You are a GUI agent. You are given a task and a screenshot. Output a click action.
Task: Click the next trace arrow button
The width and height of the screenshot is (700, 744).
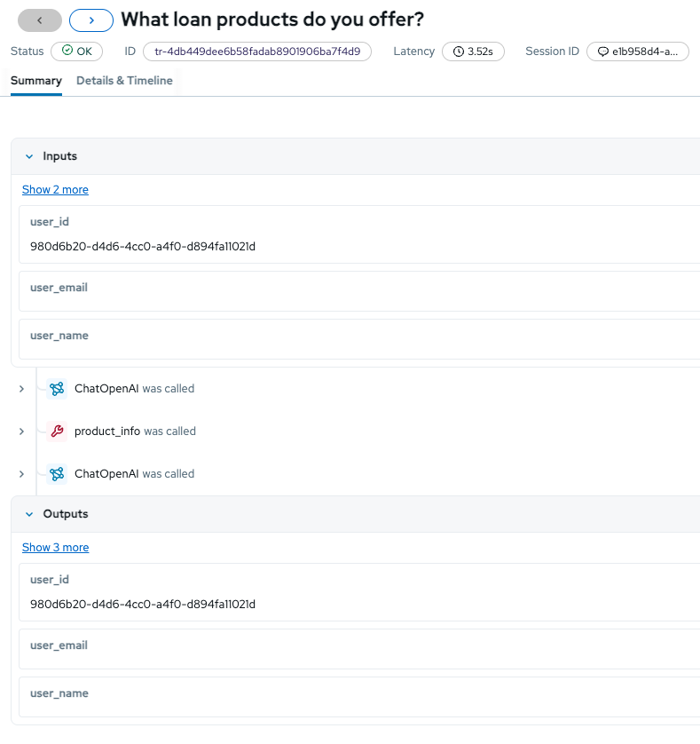pos(90,20)
